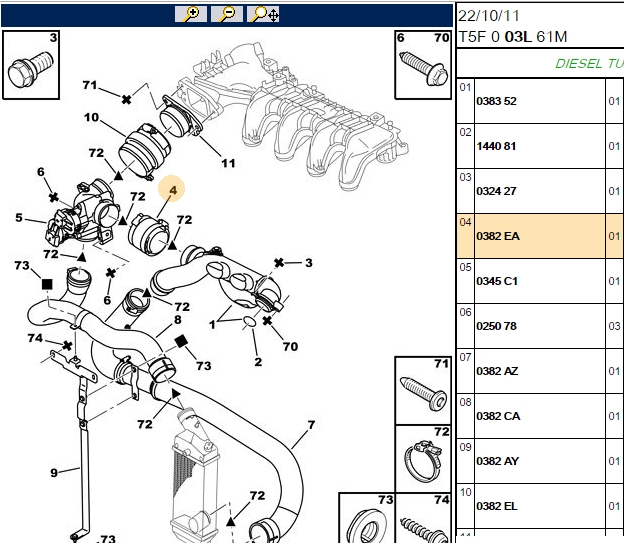624x543 pixels.
Task: Select highlighted part 0382 EA row
Action: 540,236
